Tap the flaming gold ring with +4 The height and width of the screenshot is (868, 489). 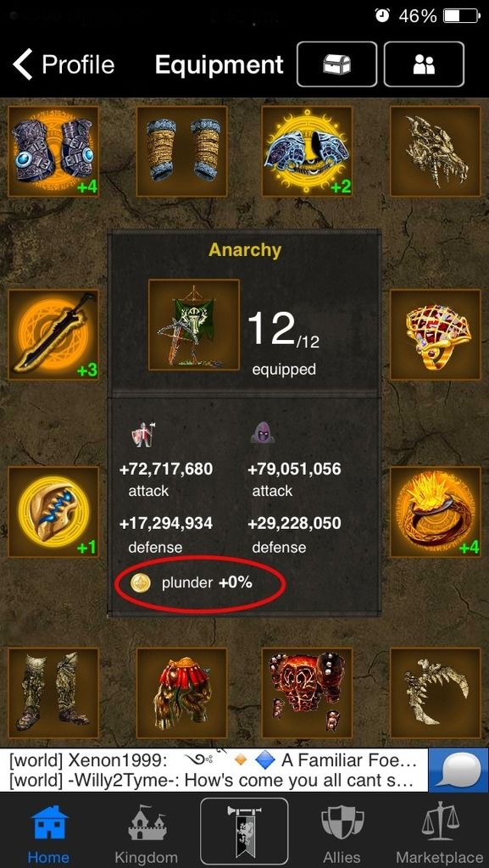coord(436,511)
